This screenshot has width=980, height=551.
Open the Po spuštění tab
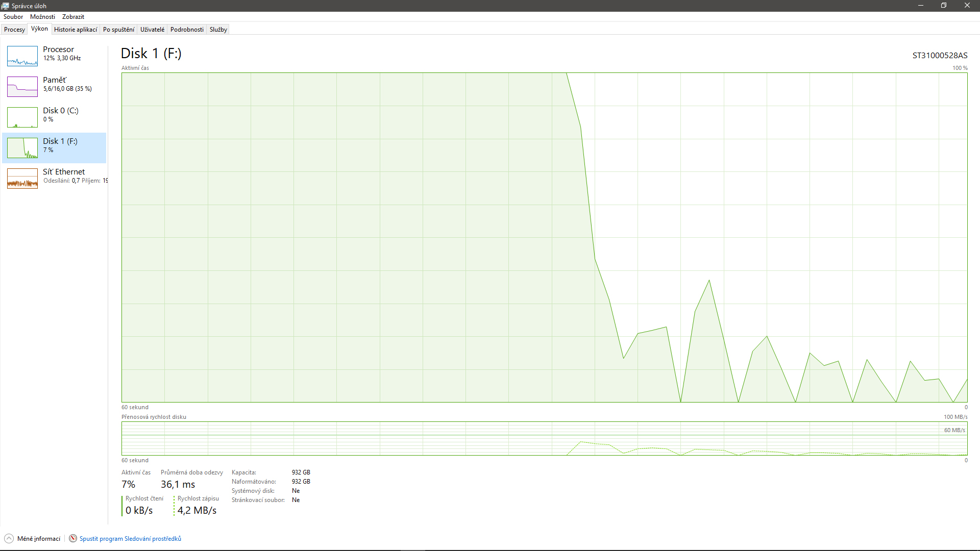tap(118, 30)
